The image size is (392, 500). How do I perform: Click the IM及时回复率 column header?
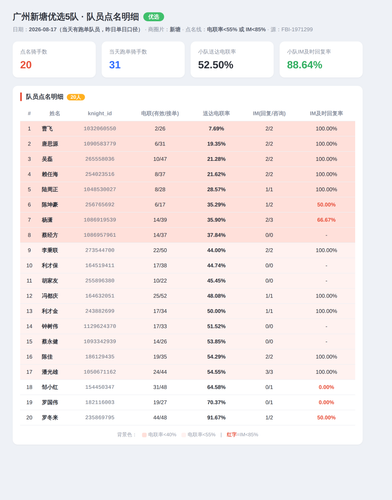click(x=326, y=113)
